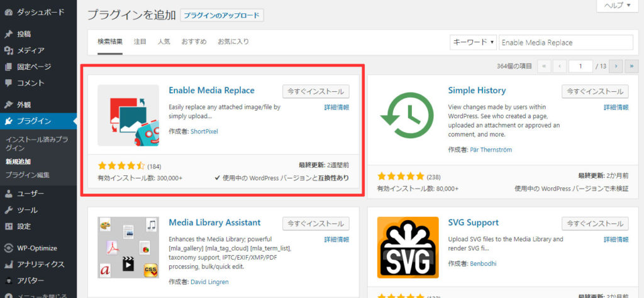Jump to last page of results
The width and height of the screenshot is (644, 298).
[631, 65]
